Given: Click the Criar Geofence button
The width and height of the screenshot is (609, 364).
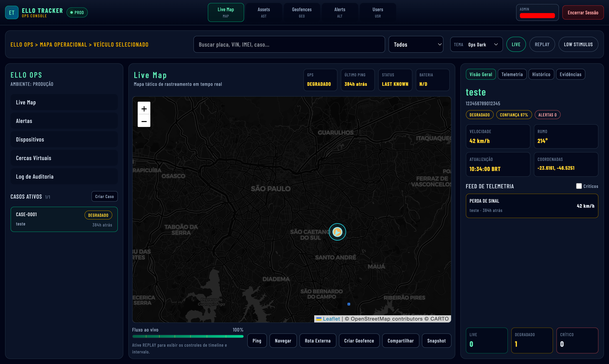Looking at the screenshot, I should point(359,341).
